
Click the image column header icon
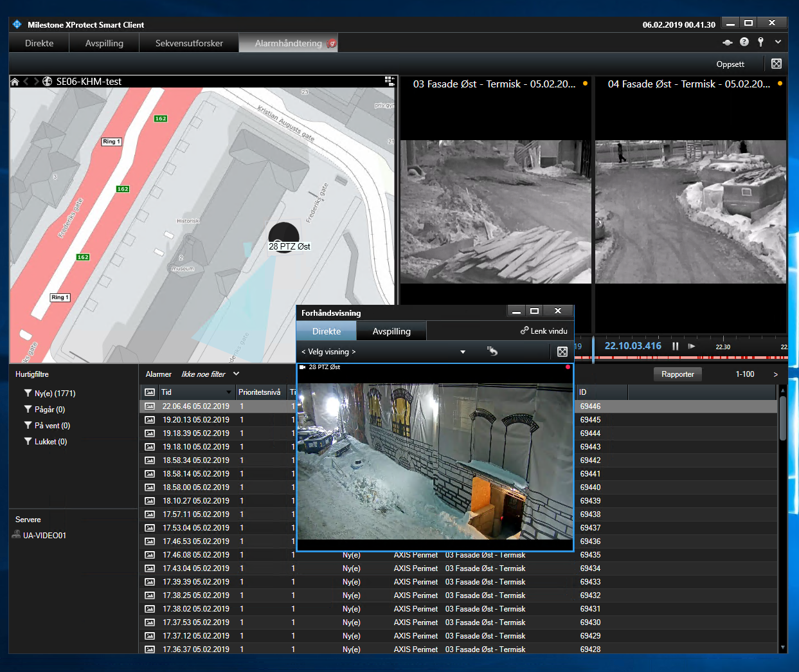tap(150, 392)
